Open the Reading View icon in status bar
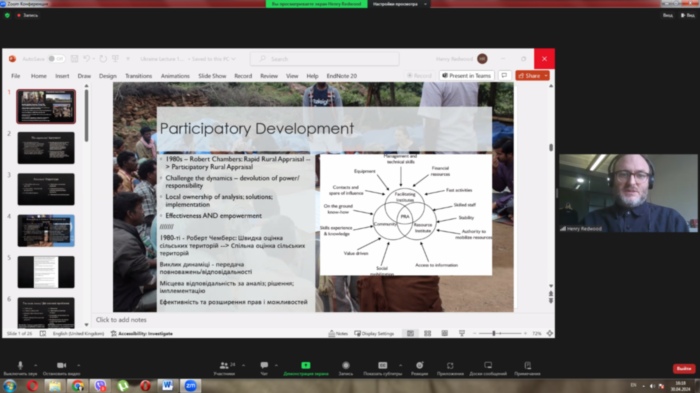 pos(445,334)
